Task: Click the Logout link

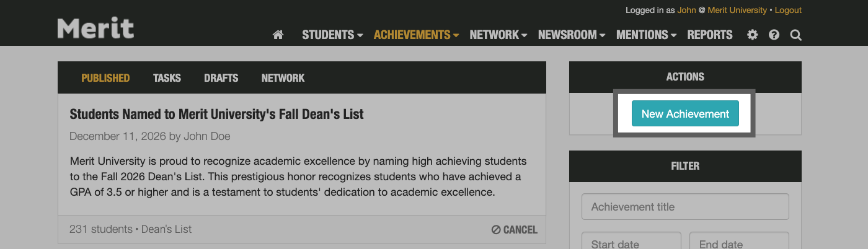Action: click(x=788, y=11)
